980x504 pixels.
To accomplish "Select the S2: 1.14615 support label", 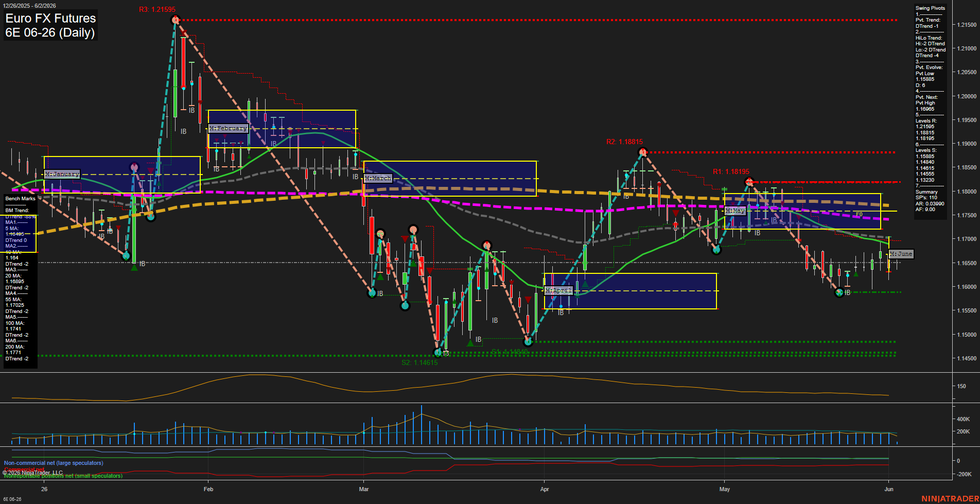I will coord(419,363).
